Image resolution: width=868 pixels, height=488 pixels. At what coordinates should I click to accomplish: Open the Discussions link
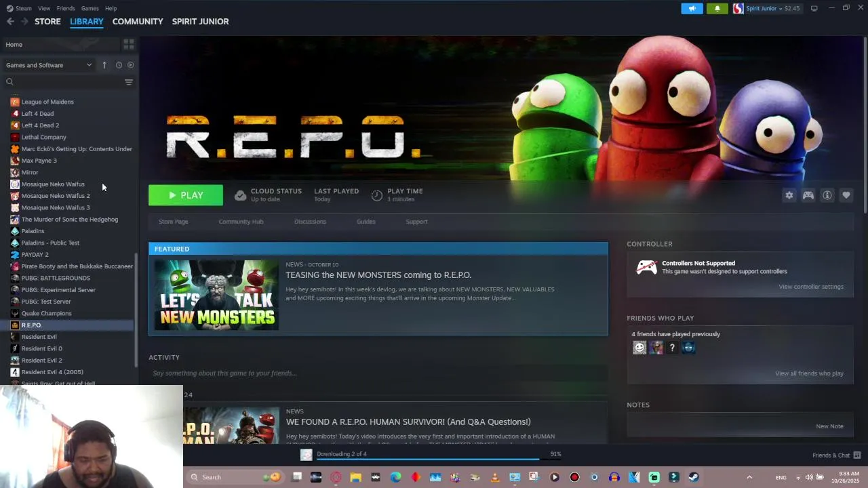click(x=310, y=222)
